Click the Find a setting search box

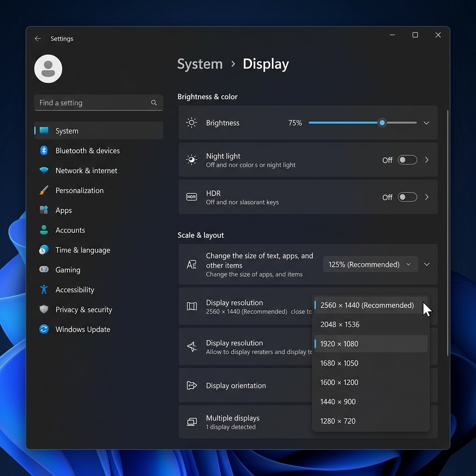99,103
